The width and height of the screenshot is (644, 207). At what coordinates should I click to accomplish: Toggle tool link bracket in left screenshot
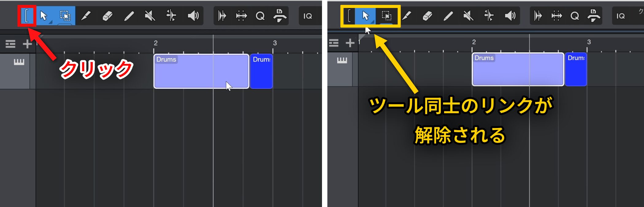(x=27, y=16)
